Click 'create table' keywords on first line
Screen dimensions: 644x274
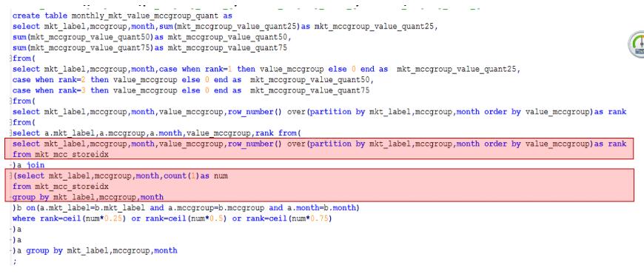click(x=40, y=16)
